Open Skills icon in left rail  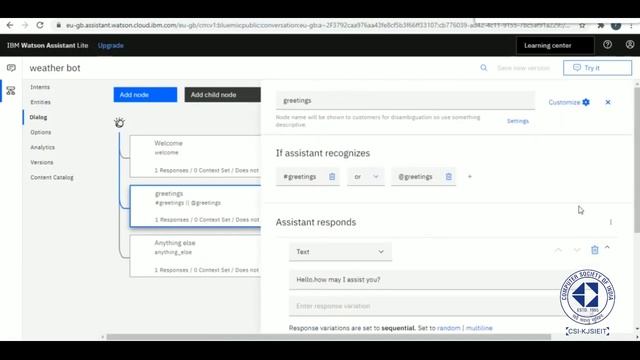pos(11,91)
